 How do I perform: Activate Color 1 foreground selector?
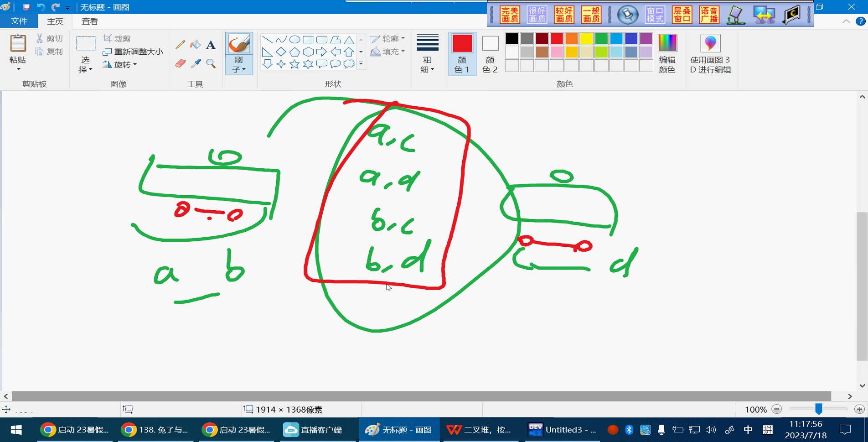pyautogui.click(x=462, y=53)
